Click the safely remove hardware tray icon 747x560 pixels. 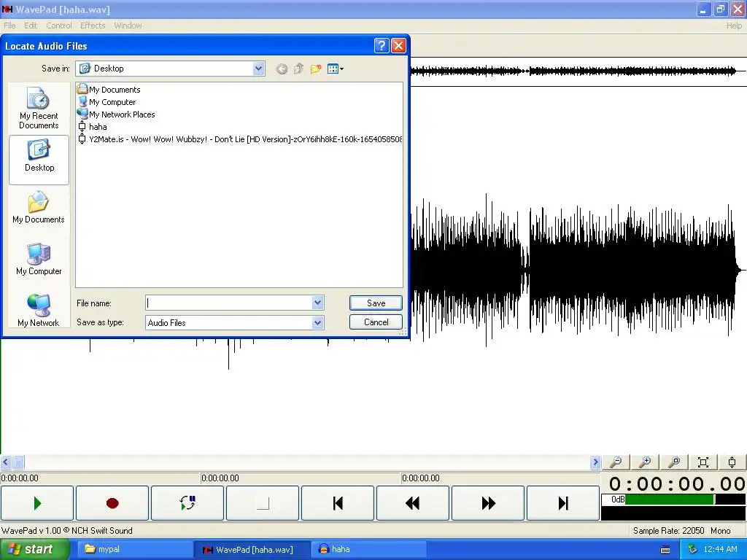(x=692, y=550)
